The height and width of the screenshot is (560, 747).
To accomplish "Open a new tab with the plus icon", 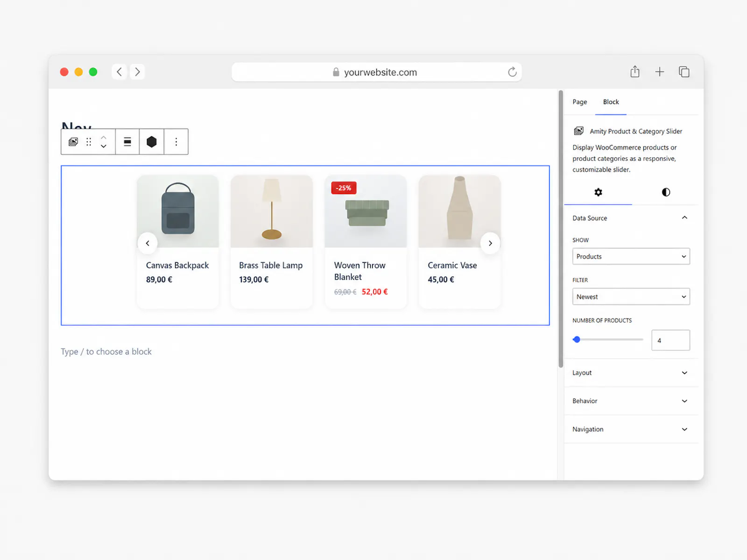I will (x=659, y=72).
